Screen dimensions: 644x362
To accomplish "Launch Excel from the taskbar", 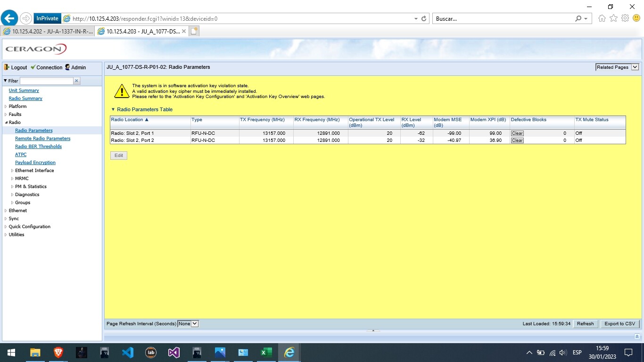I will click(266, 352).
